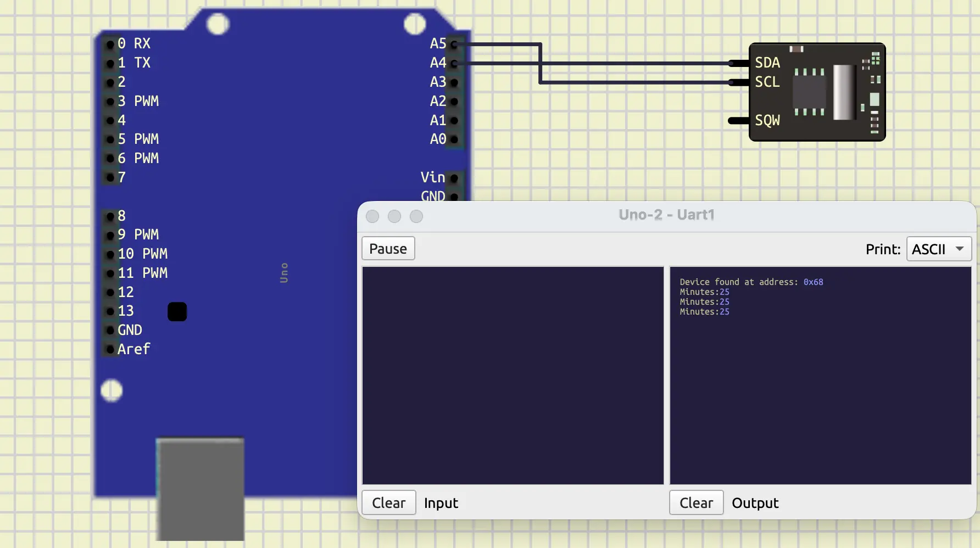980x548 pixels.
Task: Click the Vin power pin
Action: (x=454, y=178)
